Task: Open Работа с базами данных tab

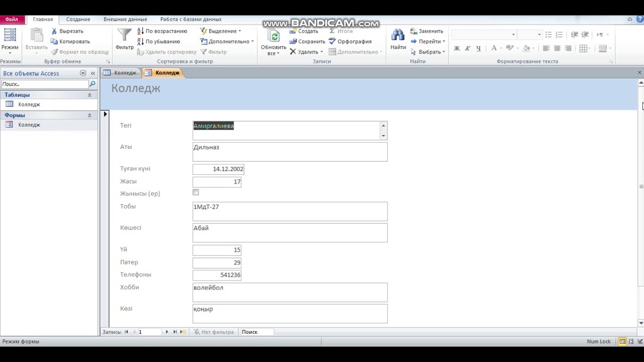Action: click(x=191, y=19)
